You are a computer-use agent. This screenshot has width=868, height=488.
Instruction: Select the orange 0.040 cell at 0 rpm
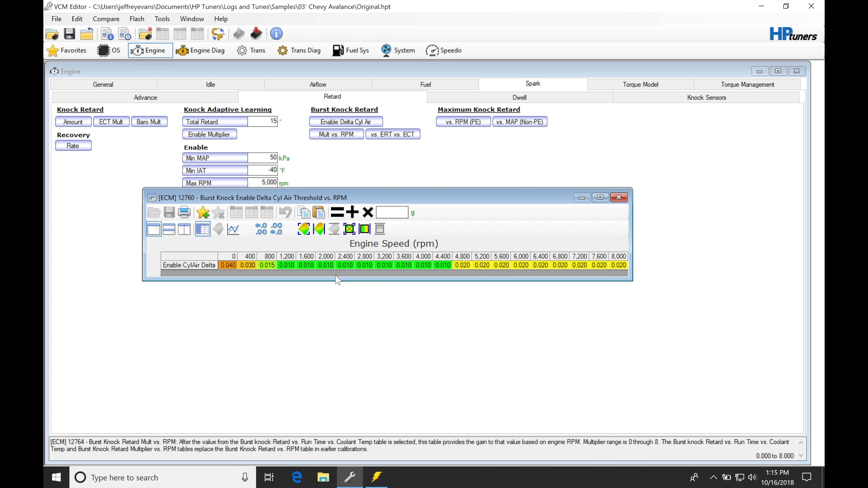click(227, 265)
